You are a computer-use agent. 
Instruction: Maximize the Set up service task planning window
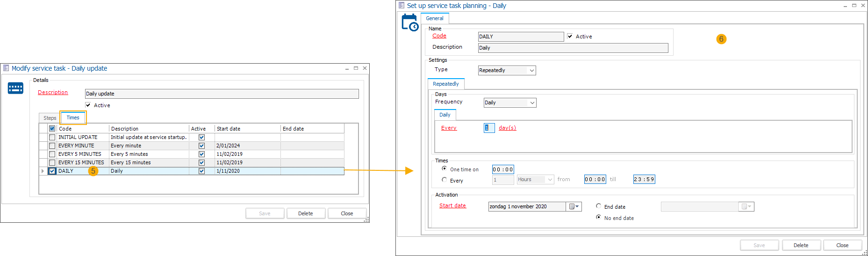pos(854,6)
